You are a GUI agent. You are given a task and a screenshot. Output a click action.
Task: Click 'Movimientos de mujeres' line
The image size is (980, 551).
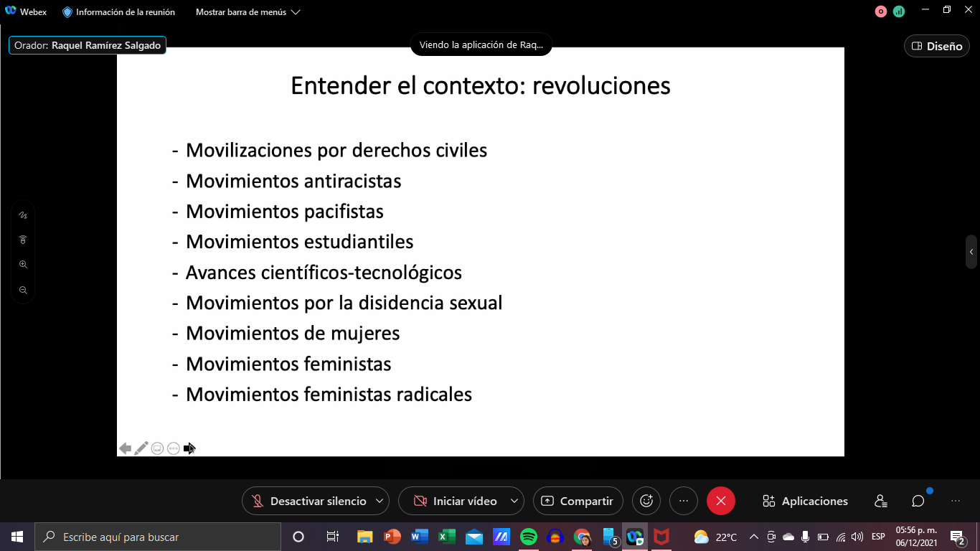pyautogui.click(x=293, y=333)
